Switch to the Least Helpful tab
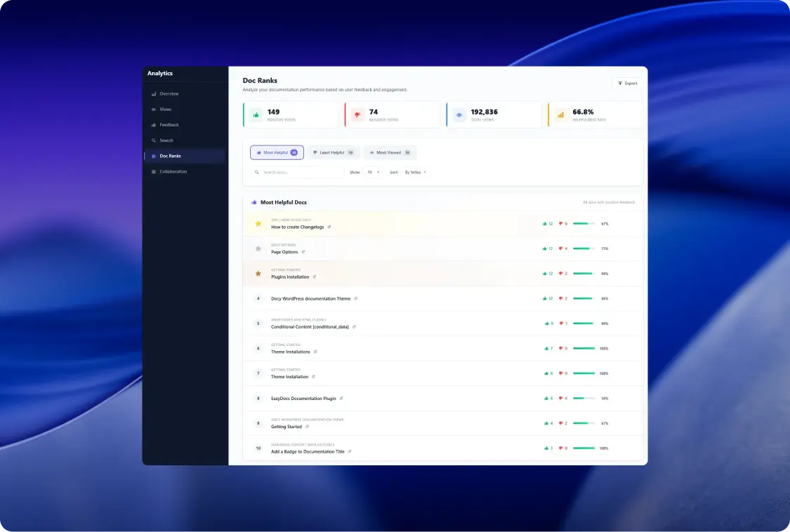Viewport: 790px width, 532px height. 334,152
